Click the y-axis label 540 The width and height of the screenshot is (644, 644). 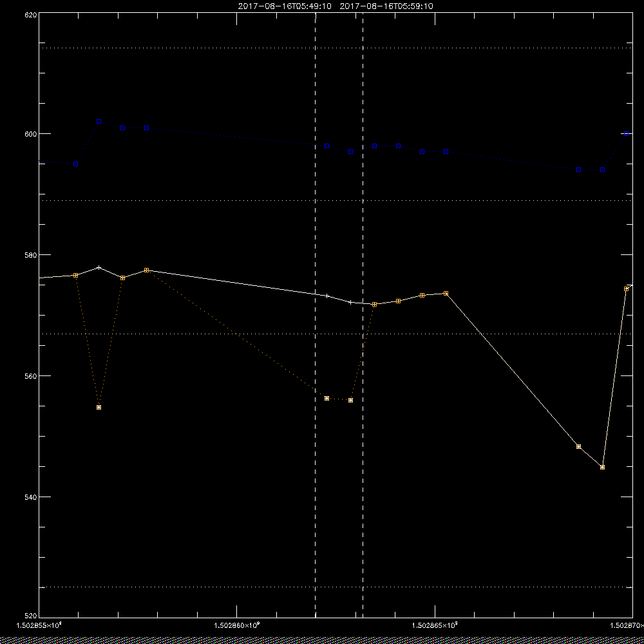[x=31, y=497]
